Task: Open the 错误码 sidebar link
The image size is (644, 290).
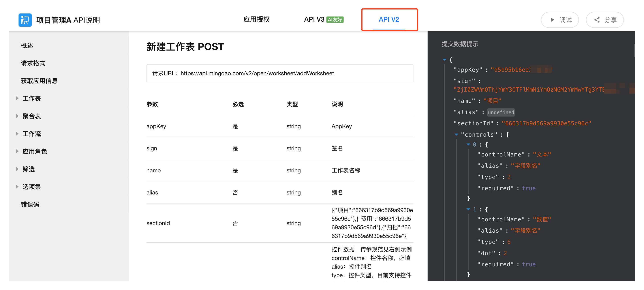Action: point(30,204)
